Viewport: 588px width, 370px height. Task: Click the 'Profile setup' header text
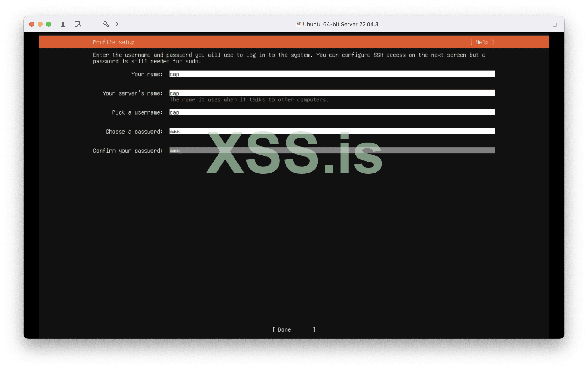click(114, 42)
